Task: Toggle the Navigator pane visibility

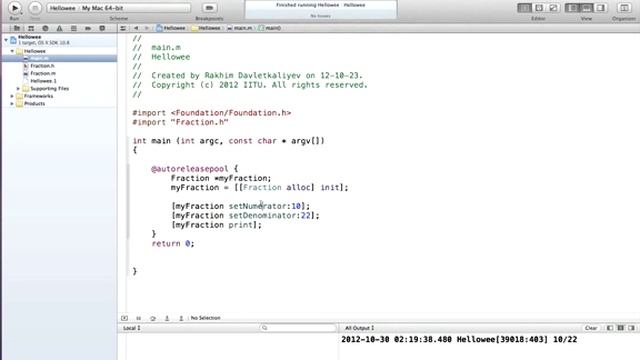Action: [572, 8]
